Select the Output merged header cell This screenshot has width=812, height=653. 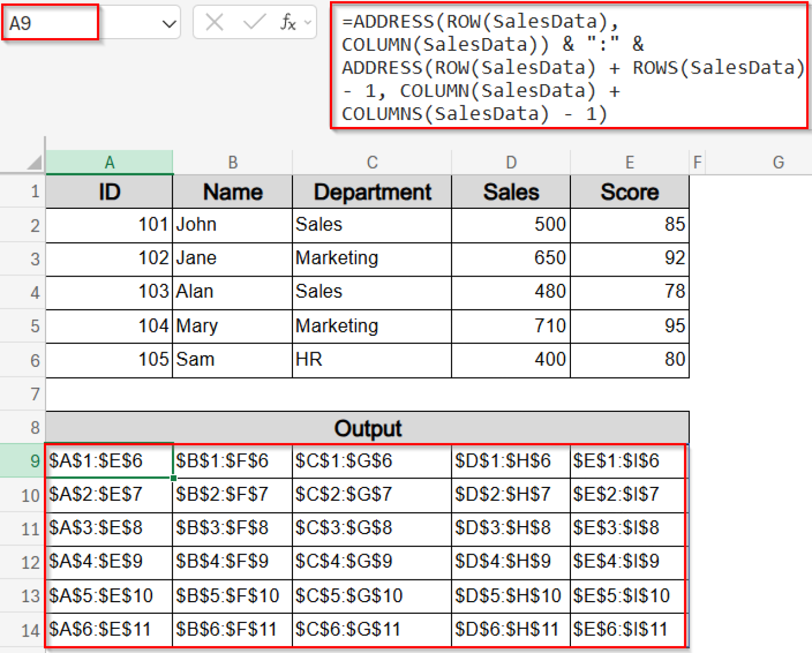point(368,428)
